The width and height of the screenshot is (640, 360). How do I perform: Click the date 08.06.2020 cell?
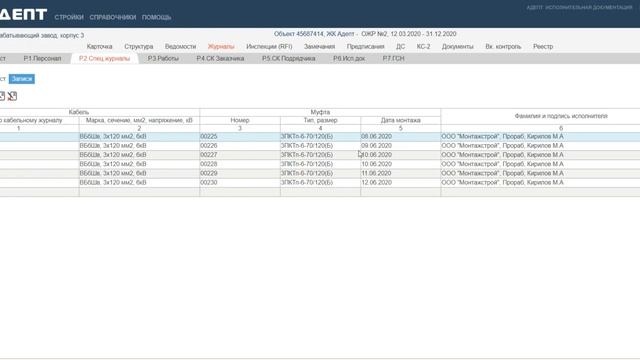(400, 136)
